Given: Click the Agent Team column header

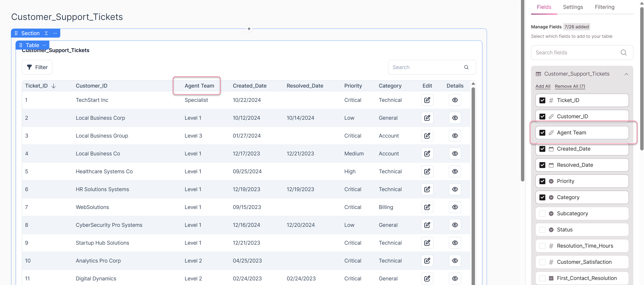Looking at the screenshot, I should (199, 86).
